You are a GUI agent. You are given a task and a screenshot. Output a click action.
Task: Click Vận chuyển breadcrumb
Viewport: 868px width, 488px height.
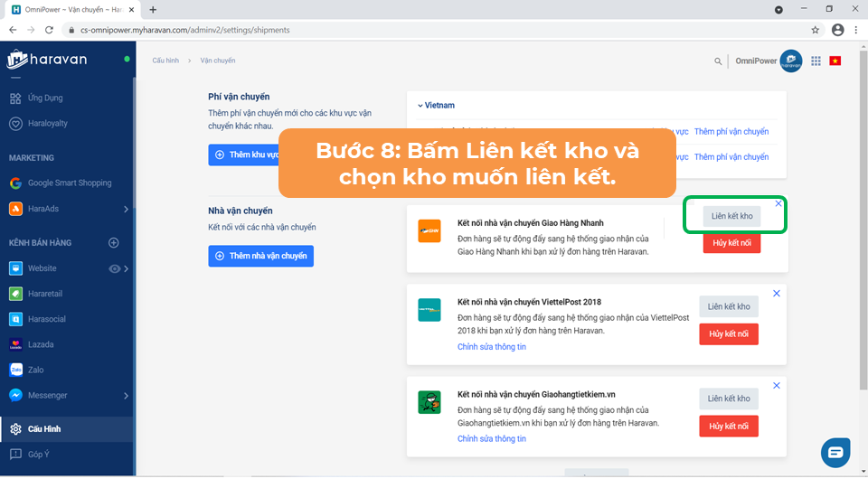click(218, 61)
